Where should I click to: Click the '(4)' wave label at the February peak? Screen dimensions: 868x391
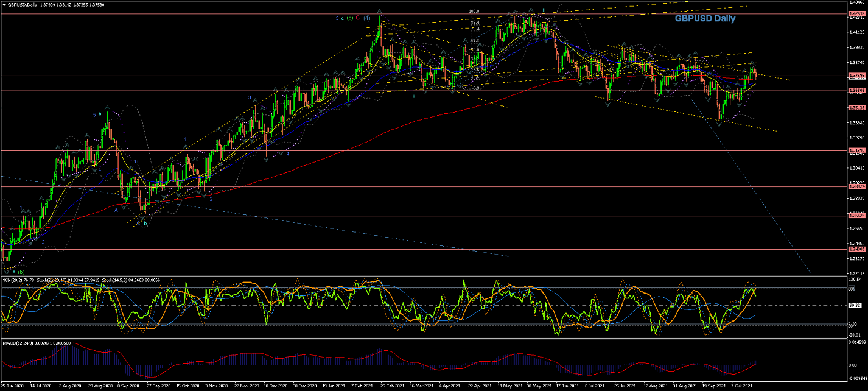(366, 18)
